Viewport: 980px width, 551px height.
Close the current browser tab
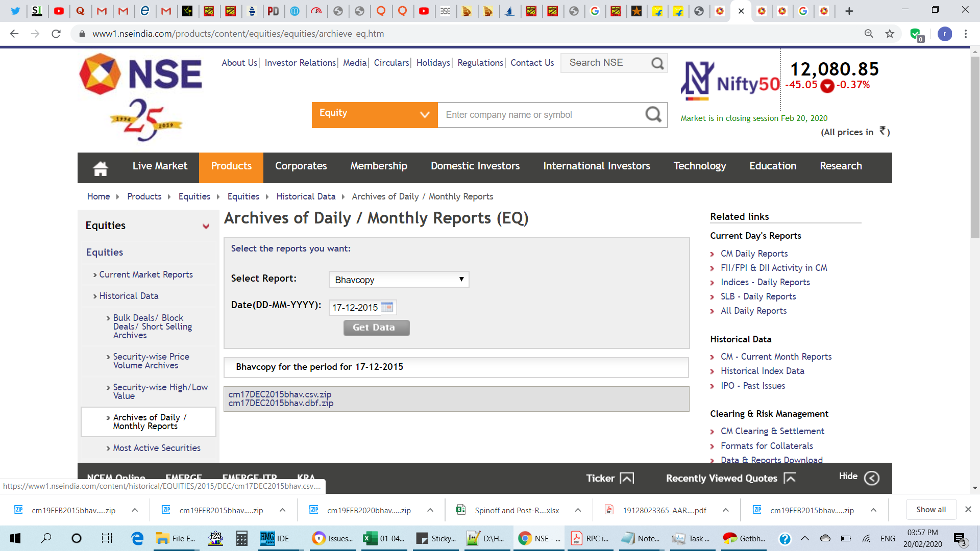[x=741, y=11]
